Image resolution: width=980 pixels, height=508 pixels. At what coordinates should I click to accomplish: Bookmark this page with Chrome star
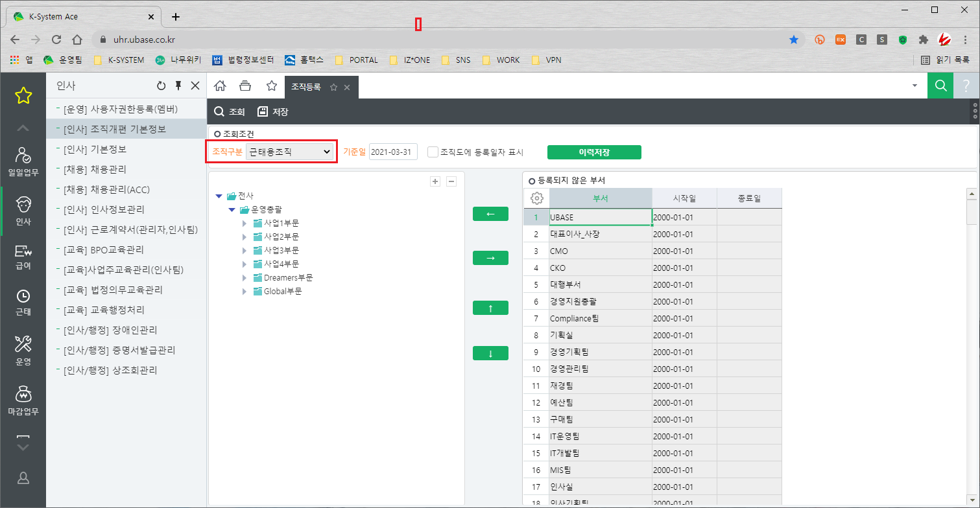pos(794,40)
